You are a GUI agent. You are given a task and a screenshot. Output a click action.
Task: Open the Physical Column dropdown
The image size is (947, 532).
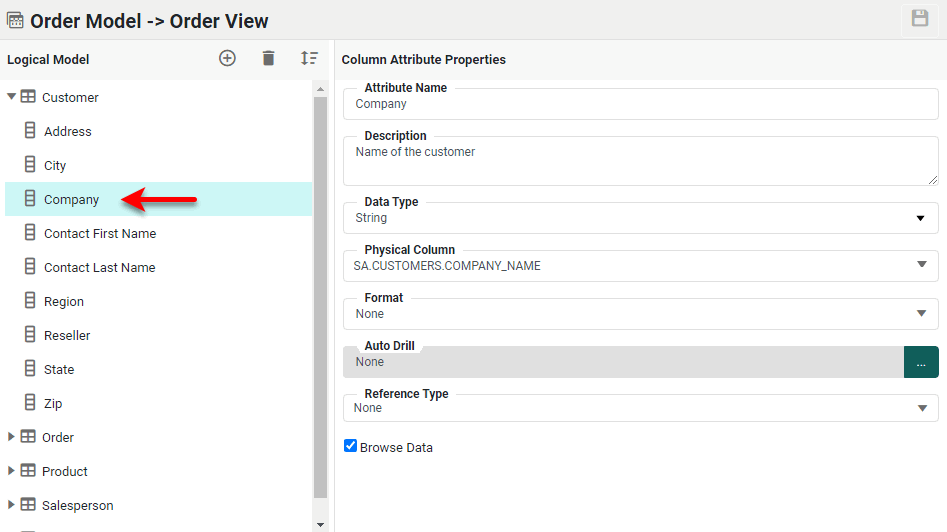[x=920, y=265]
